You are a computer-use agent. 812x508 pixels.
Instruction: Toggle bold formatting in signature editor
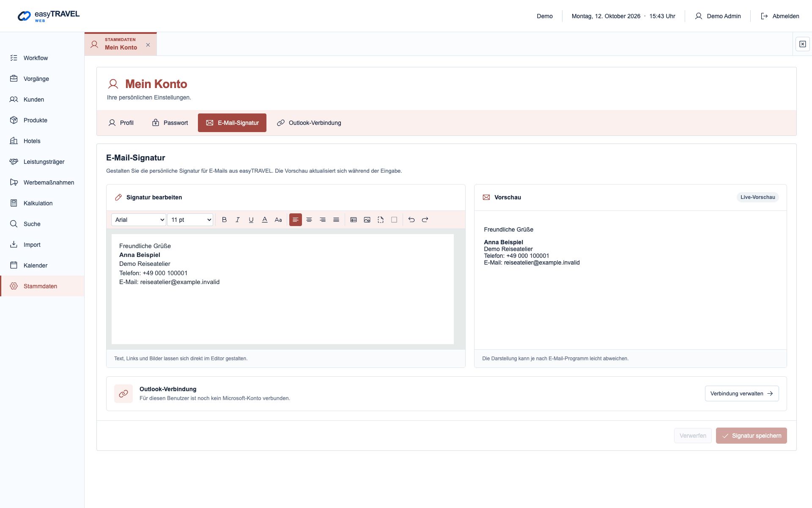(224, 220)
